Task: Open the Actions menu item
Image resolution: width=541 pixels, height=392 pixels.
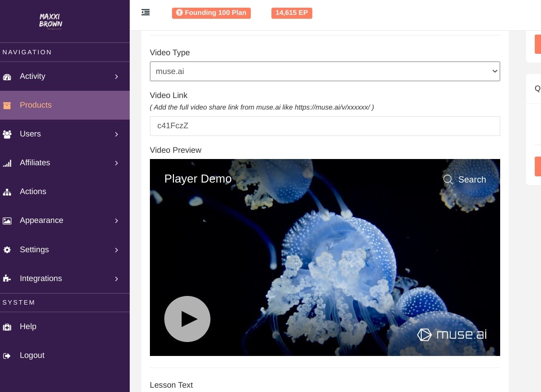Action: [33, 192]
